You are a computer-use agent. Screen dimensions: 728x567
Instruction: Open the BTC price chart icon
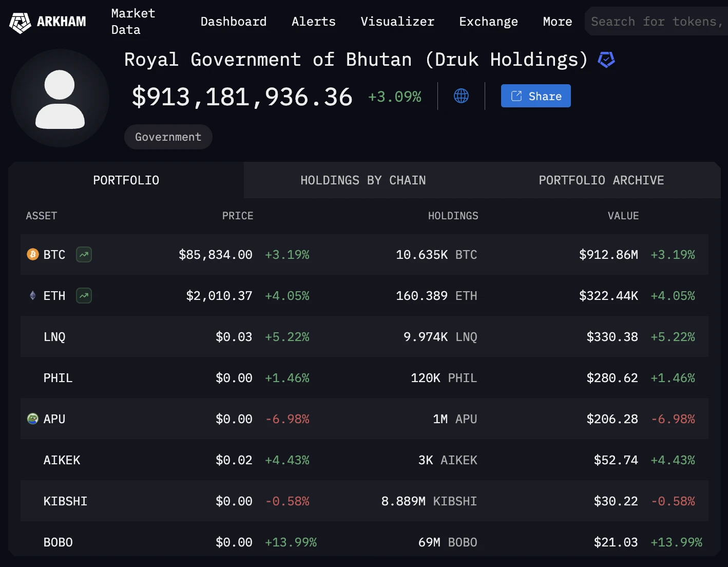[84, 255]
